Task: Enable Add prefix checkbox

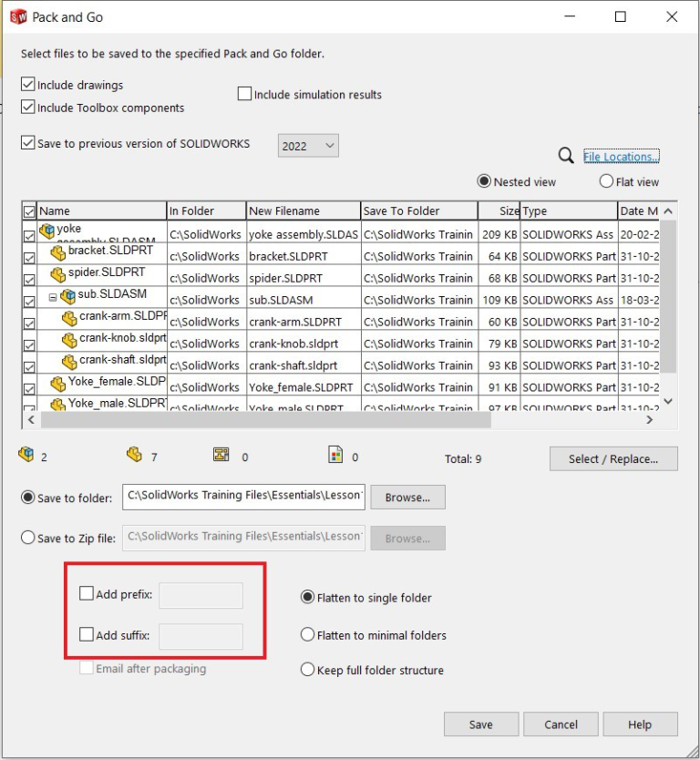Action: coord(87,593)
